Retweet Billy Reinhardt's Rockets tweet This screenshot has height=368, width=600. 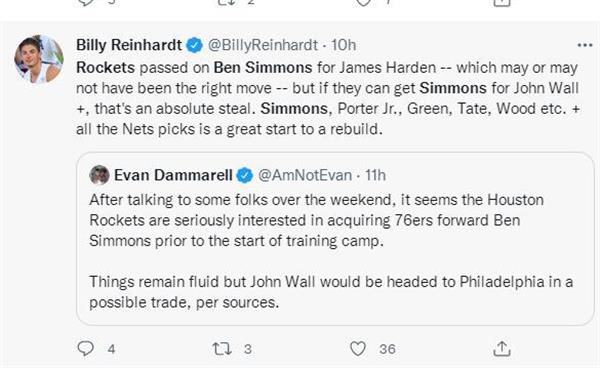(222, 348)
